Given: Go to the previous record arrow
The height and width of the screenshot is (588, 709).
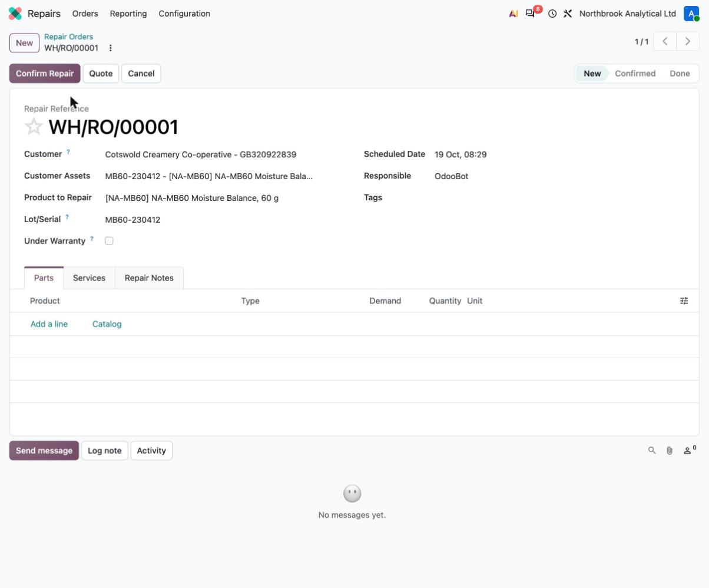Looking at the screenshot, I should point(665,41).
